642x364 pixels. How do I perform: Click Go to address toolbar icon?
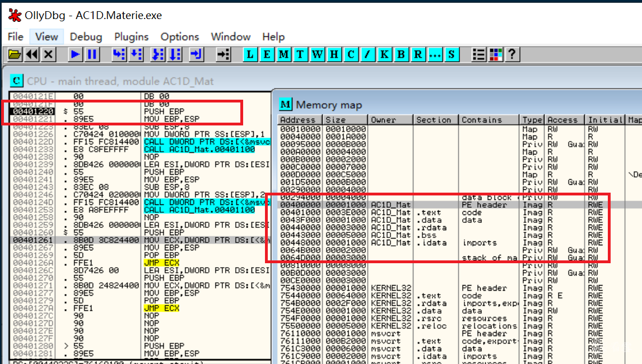pos(223,54)
